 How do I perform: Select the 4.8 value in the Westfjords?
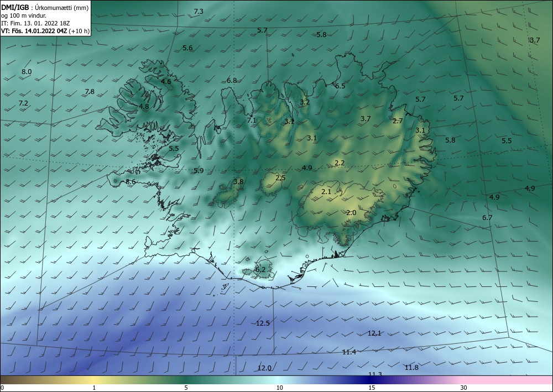pos(144,107)
